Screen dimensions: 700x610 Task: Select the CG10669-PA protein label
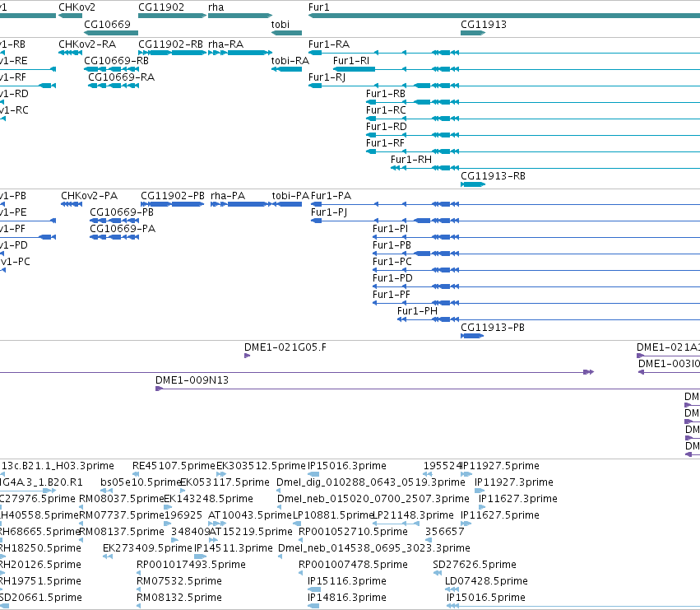(x=123, y=228)
